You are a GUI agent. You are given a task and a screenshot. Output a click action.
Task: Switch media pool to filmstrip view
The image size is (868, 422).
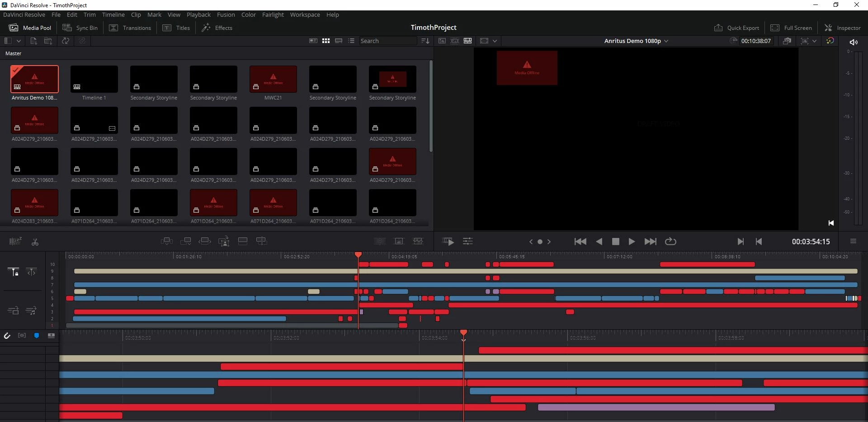pos(339,41)
